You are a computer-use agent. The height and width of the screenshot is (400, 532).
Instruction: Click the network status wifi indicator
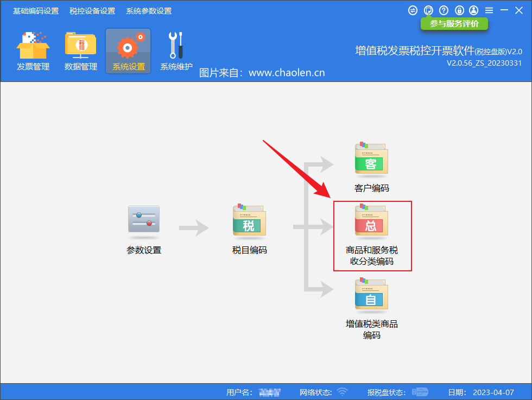(x=342, y=392)
